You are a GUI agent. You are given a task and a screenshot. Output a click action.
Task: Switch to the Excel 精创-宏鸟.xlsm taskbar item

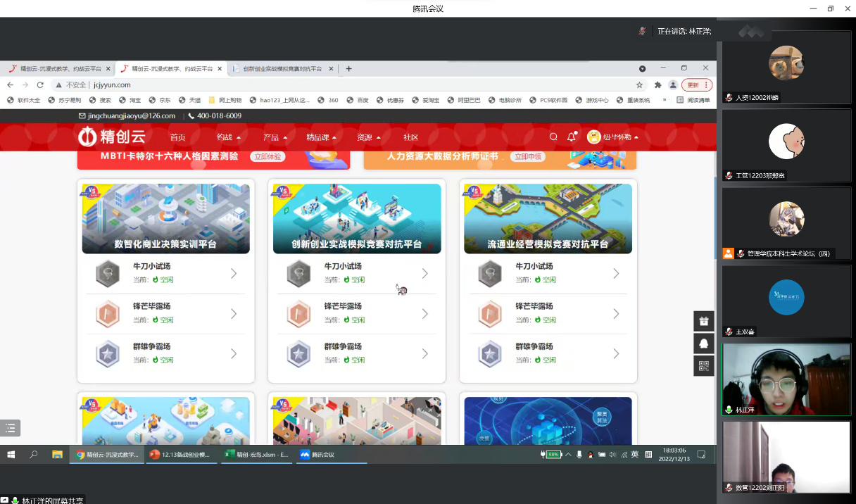coord(256,455)
